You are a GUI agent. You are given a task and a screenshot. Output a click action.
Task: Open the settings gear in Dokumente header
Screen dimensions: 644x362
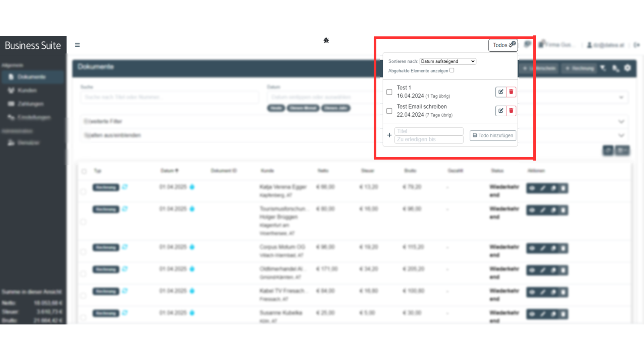click(x=627, y=68)
